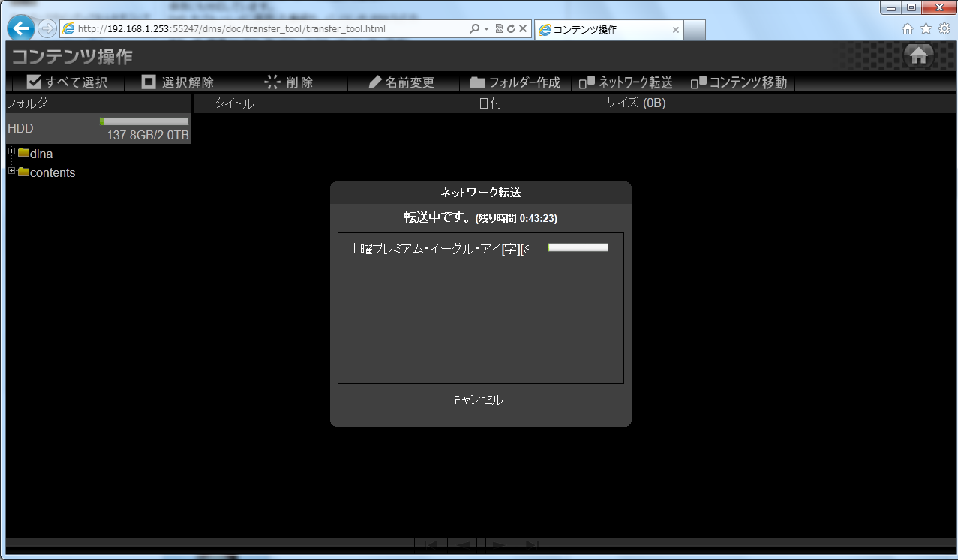Screen dimensions: 958x560
Task: Click the ネットワーク転送 dialog title
Action: [481, 193]
